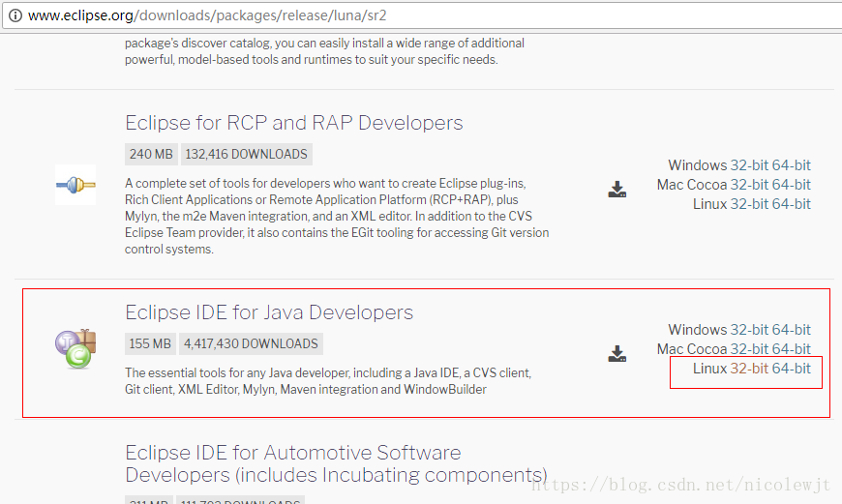Download Java Developers Mac Cocoa 64-bit

click(791, 349)
